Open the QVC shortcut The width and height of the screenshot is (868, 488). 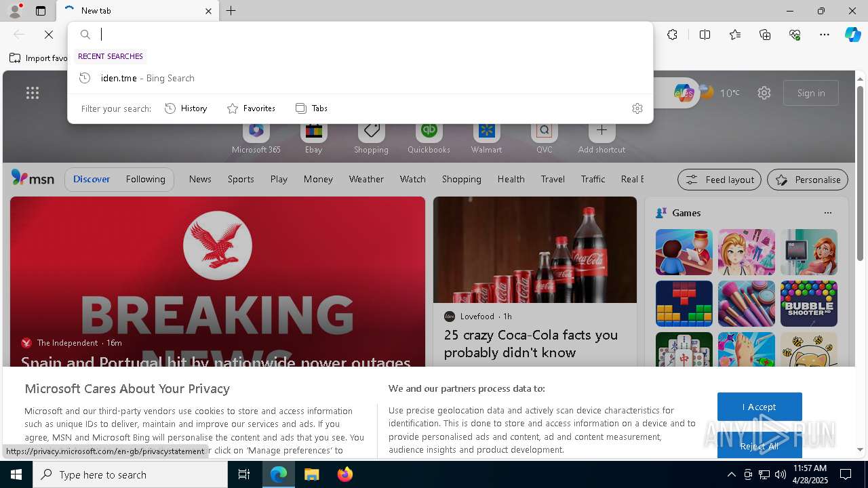click(x=544, y=138)
